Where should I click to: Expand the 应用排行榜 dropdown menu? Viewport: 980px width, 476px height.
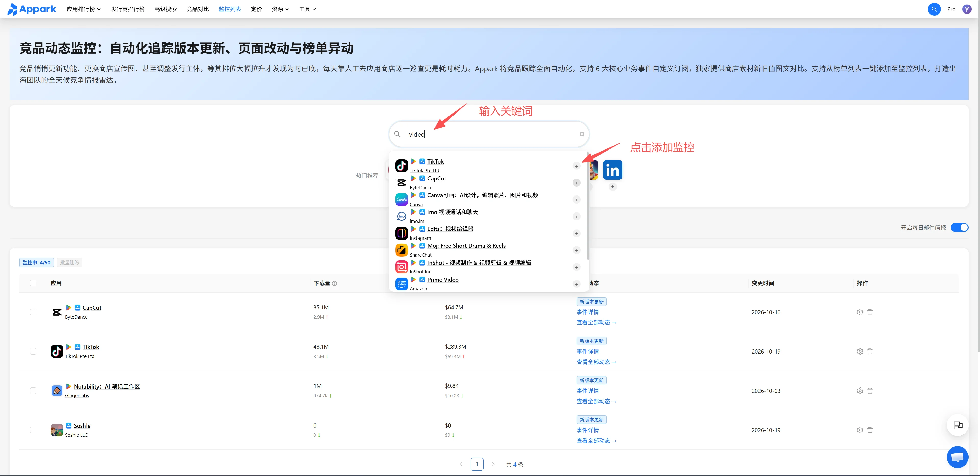pyautogui.click(x=84, y=9)
